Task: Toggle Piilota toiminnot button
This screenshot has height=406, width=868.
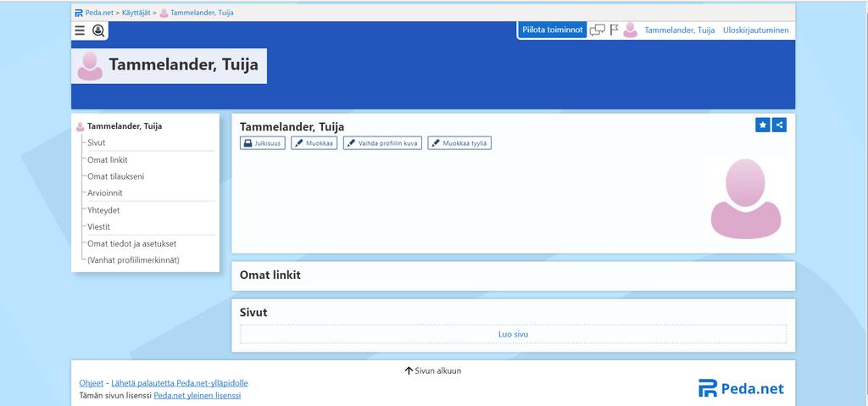Action: pyautogui.click(x=553, y=30)
